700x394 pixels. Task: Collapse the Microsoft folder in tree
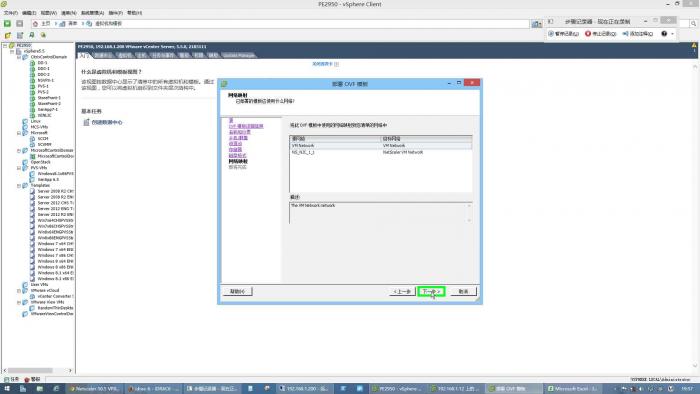point(19,133)
